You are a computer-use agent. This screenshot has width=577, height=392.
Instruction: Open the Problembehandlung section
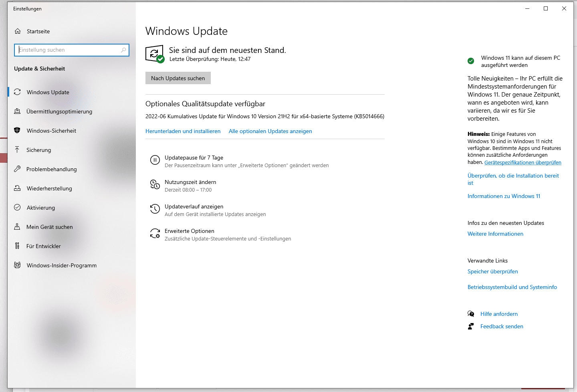tap(72, 169)
